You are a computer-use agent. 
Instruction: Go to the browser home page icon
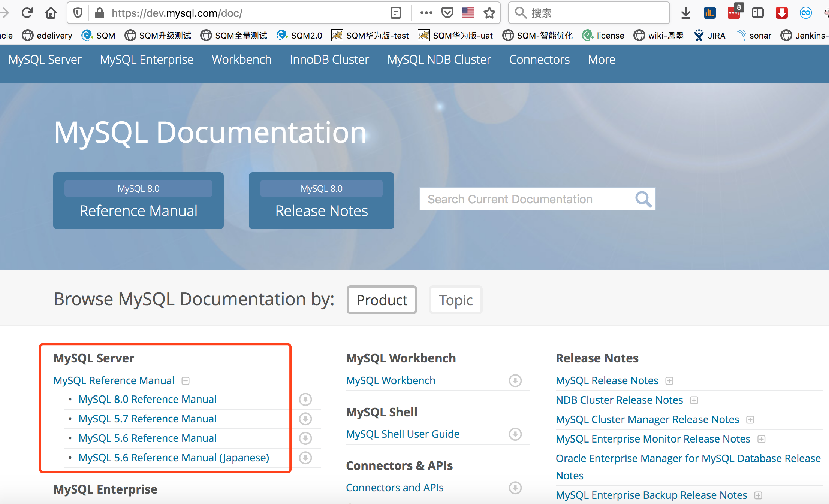coord(51,13)
